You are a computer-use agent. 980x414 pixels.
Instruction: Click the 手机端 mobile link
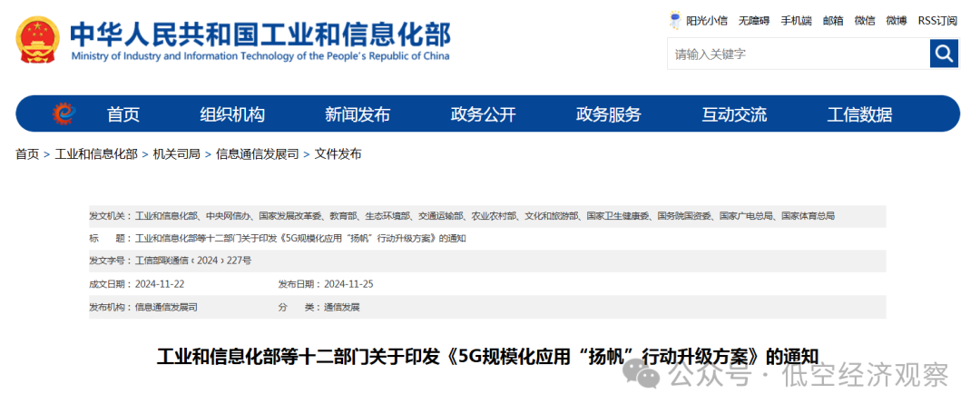pos(797,21)
